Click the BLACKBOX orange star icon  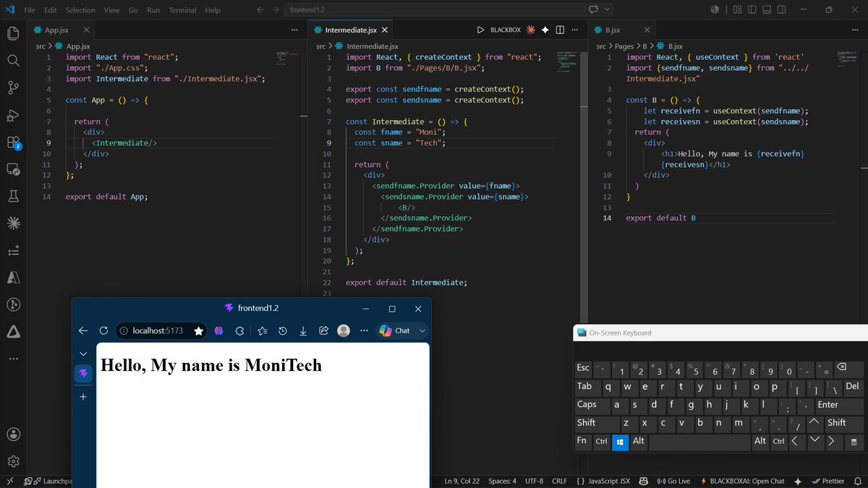point(530,30)
